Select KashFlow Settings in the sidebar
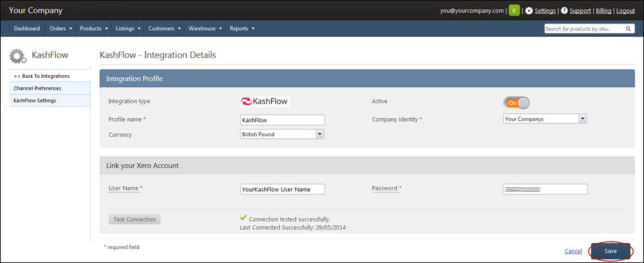 point(49,101)
